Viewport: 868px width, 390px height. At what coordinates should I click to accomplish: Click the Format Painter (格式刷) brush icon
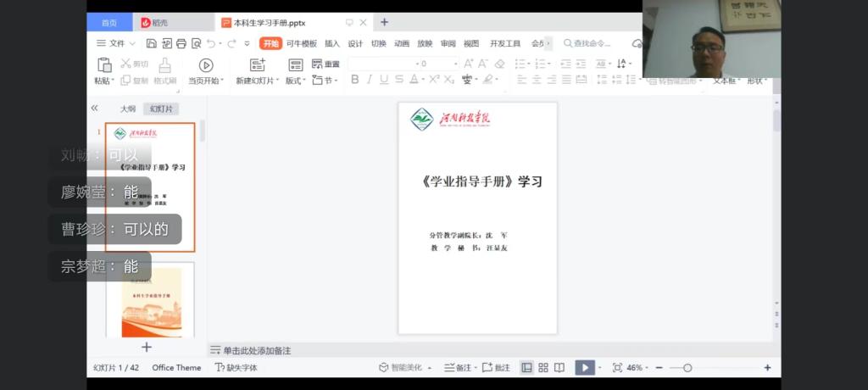[164, 65]
